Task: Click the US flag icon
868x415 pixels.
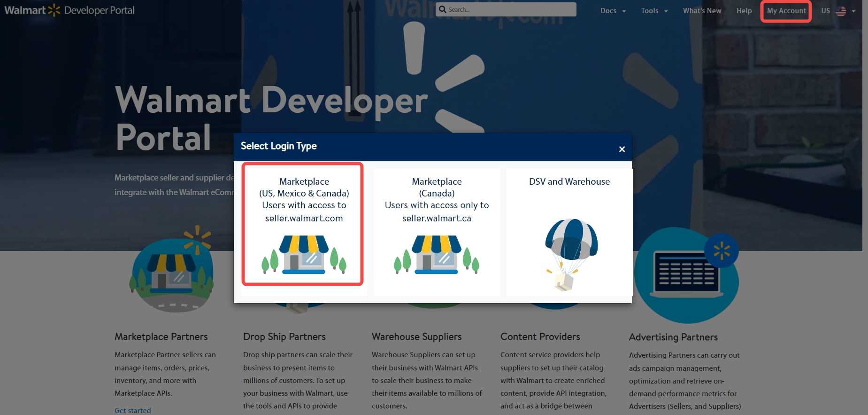Action: (841, 11)
